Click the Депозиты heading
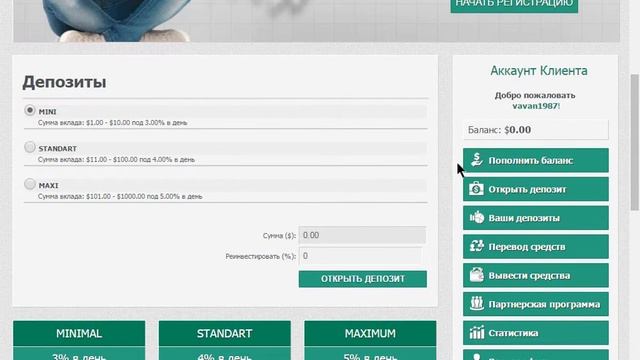This screenshot has height=360, width=640. click(64, 82)
